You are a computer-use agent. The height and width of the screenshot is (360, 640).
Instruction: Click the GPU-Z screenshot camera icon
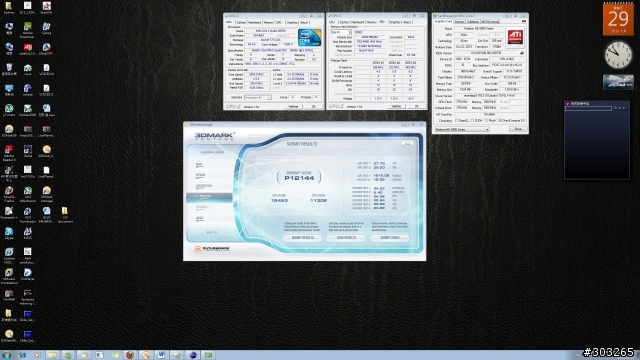tap(524, 21)
